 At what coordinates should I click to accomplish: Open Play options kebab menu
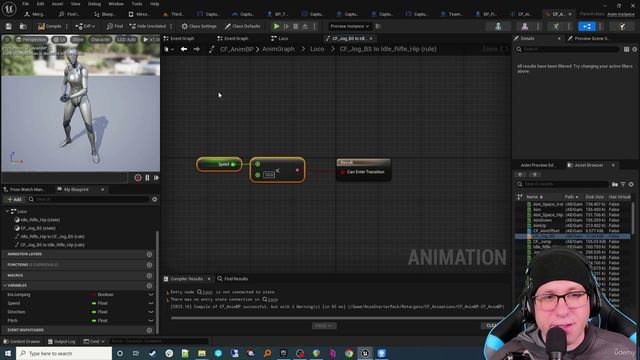point(314,26)
